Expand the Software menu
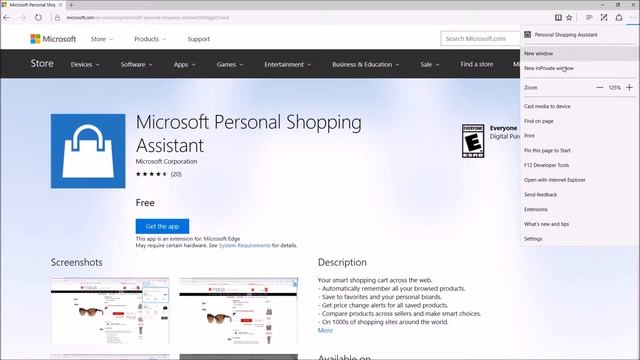Image resolution: width=640 pixels, height=360 pixels. click(136, 64)
